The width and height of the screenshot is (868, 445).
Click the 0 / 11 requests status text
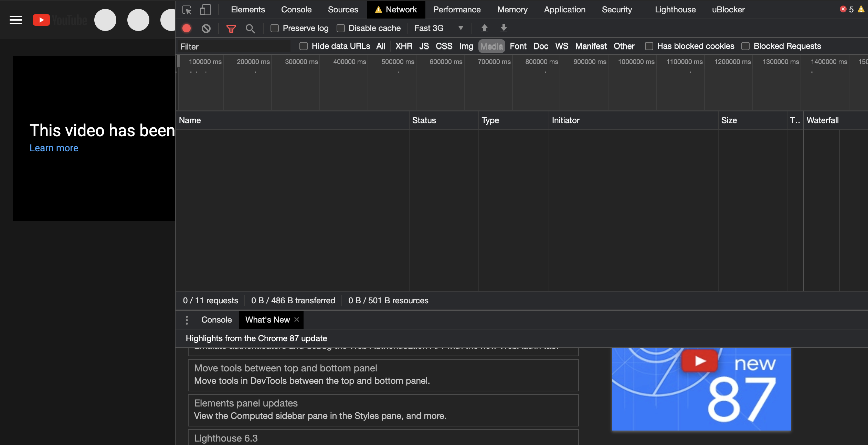211,301
